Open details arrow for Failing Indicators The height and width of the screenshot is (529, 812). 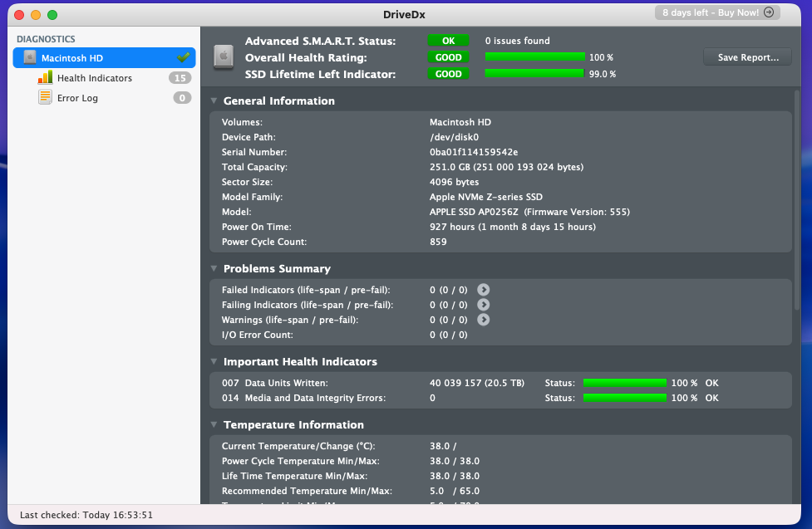coord(483,305)
